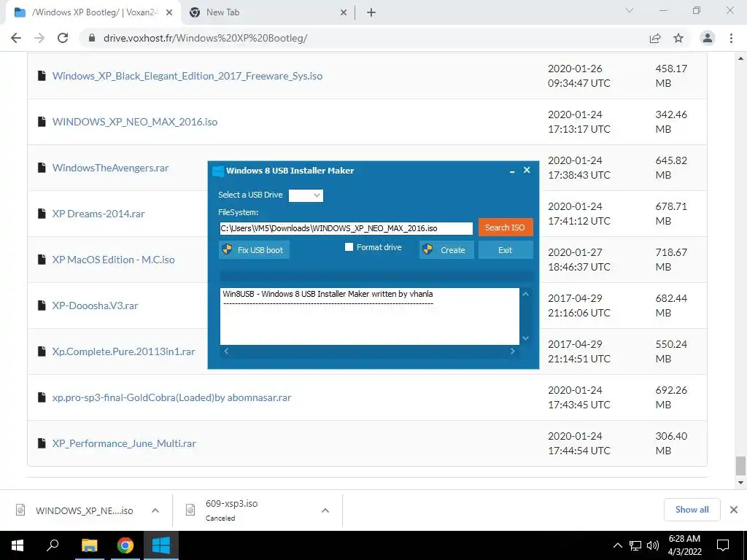Reload the current page
Screen dimensions: 747x560
click(x=63, y=38)
